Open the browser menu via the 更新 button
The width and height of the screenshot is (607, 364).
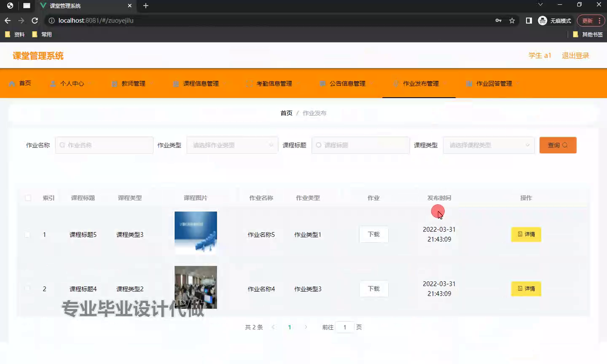tap(591, 20)
